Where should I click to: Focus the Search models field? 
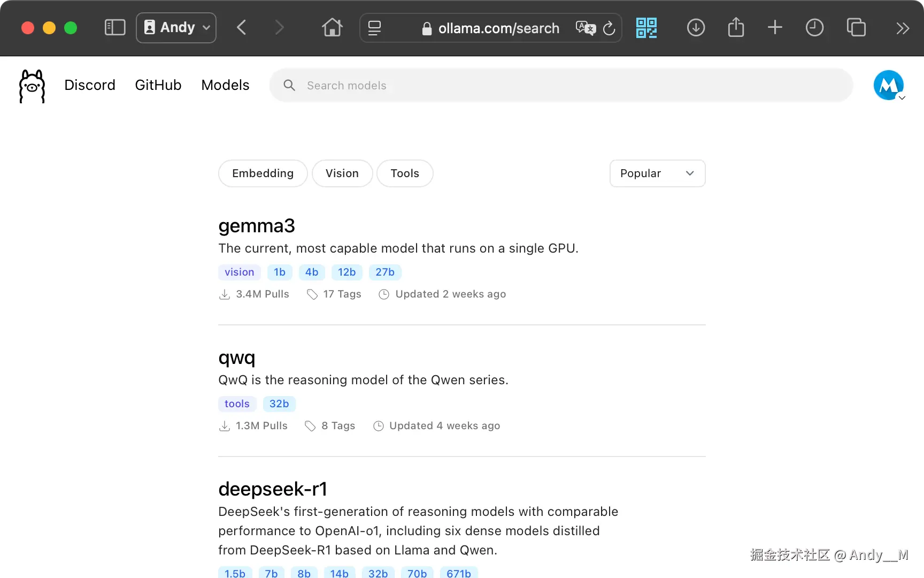coord(561,86)
